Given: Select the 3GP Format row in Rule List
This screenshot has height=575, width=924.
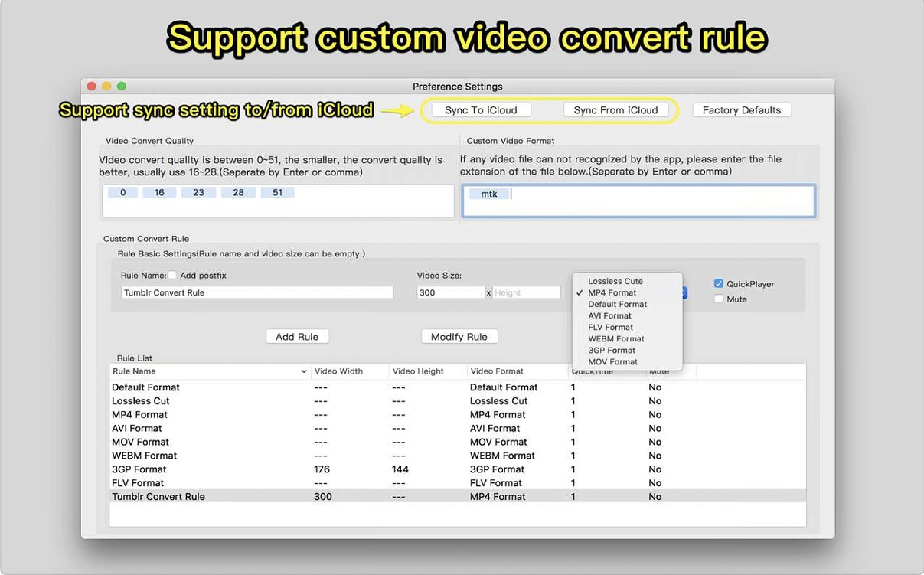Looking at the screenshot, I should tap(139, 469).
